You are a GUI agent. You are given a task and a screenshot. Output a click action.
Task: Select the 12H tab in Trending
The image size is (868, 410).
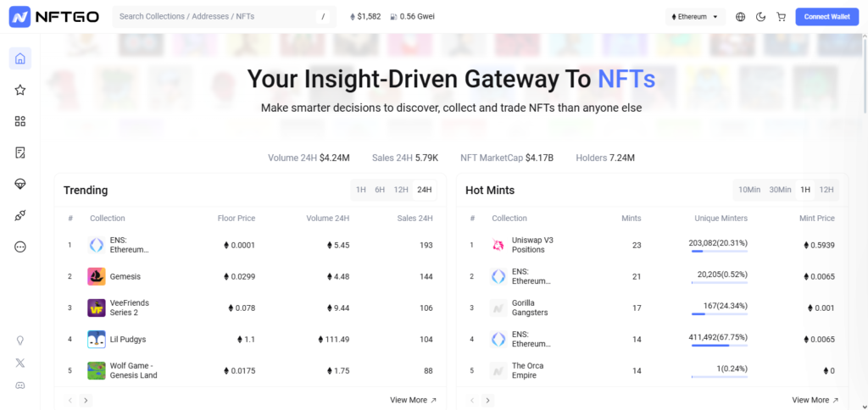point(401,190)
